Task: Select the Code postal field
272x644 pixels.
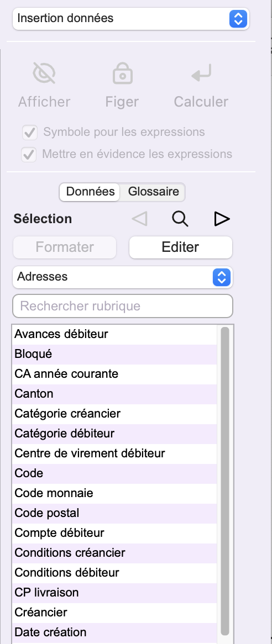Action: [114, 514]
